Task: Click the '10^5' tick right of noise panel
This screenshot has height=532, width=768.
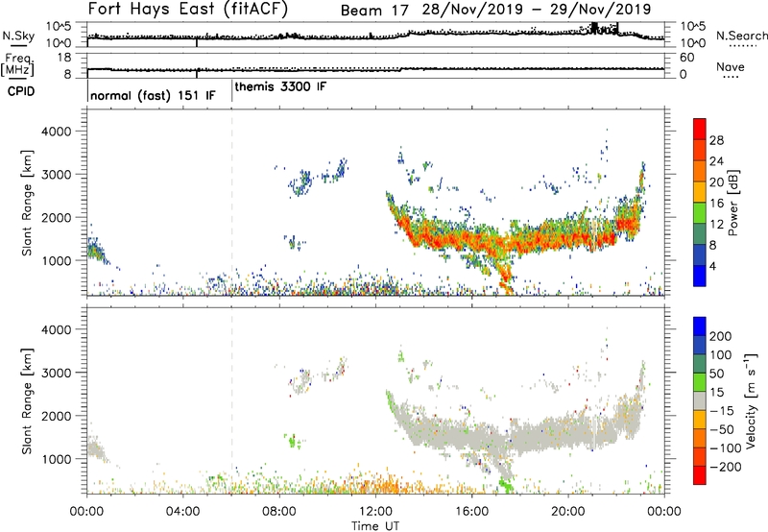Action: click(693, 27)
